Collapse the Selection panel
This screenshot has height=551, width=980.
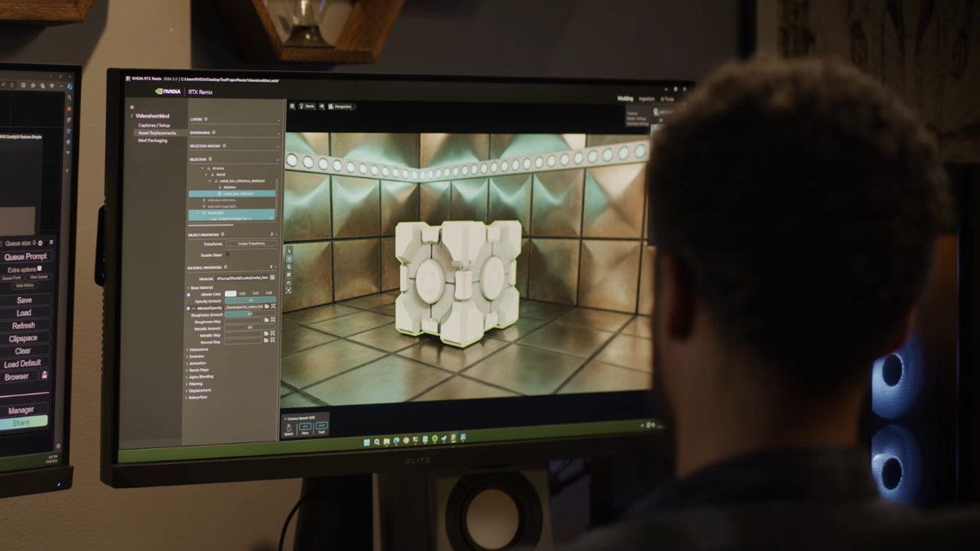278,160
